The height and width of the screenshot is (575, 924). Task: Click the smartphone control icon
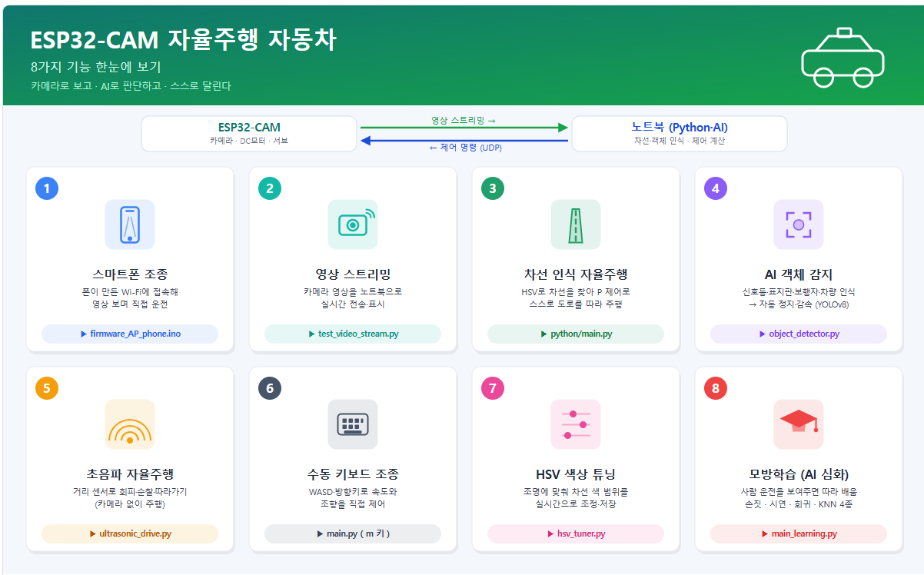pyautogui.click(x=130, y=224)
